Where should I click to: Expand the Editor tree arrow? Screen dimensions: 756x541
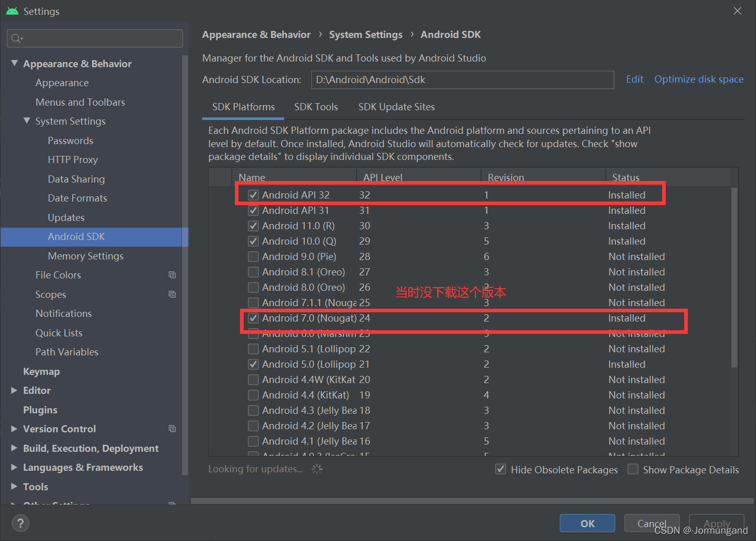pos(14,390)
